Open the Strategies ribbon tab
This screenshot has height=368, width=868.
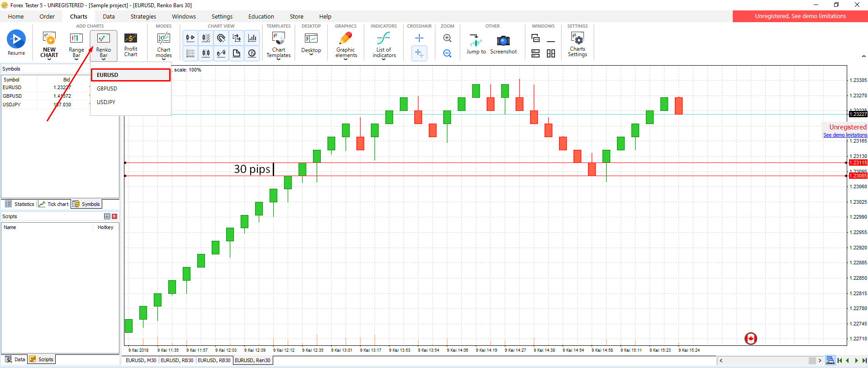click(143, 17)
